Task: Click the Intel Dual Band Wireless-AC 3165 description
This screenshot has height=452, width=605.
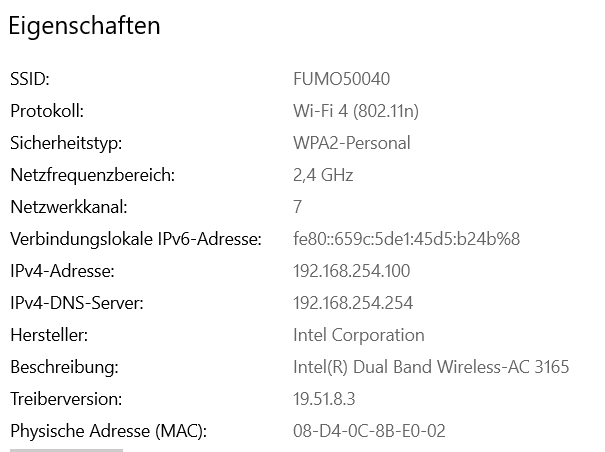Action: [431, 367]
